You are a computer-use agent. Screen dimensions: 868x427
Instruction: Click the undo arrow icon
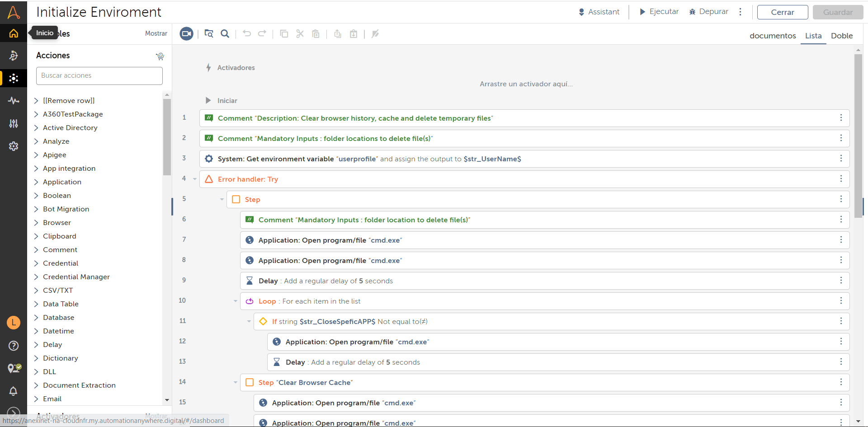247,33
